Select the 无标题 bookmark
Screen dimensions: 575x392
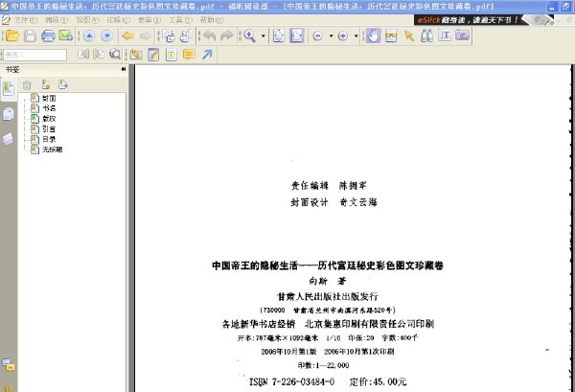click(52, 150)
